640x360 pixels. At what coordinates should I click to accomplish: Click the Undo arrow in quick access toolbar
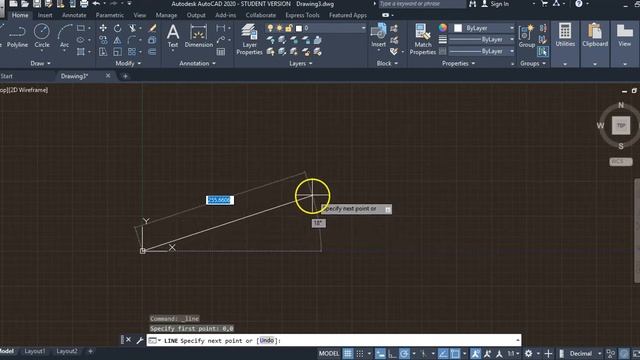96,4
